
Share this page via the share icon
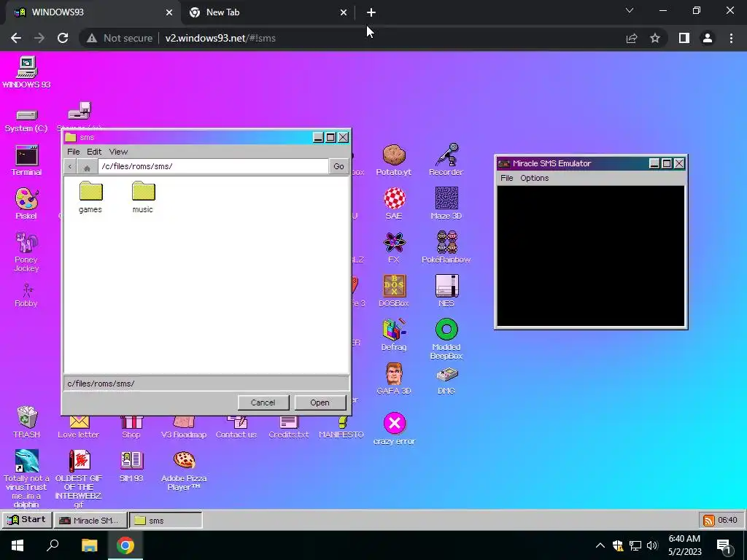pos(632,38)
